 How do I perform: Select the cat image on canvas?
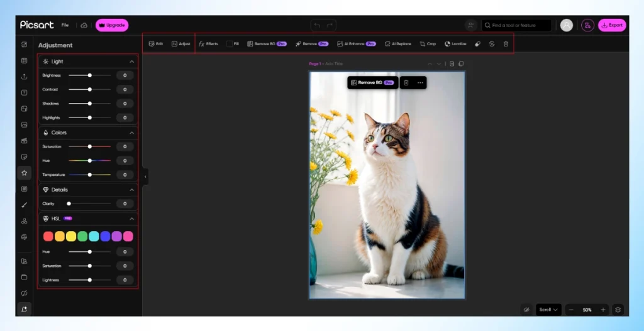point(387,185)
